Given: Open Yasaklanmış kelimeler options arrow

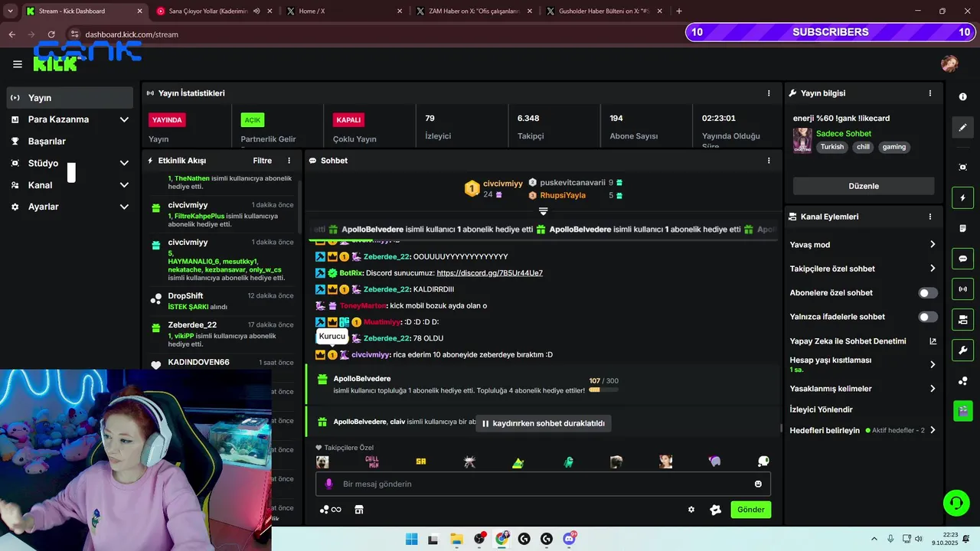Looking at the screenshot, I should [933, 389].
